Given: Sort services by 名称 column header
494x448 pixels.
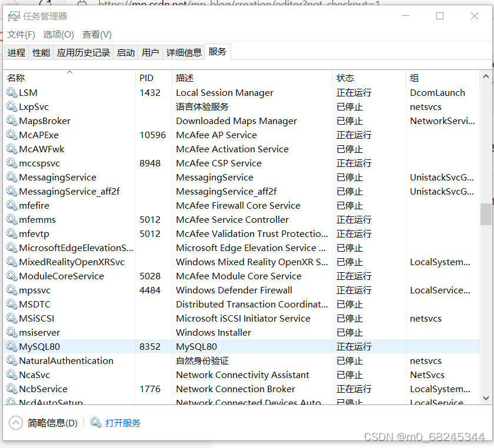Looking at the screenshot, I should point(69,78).
